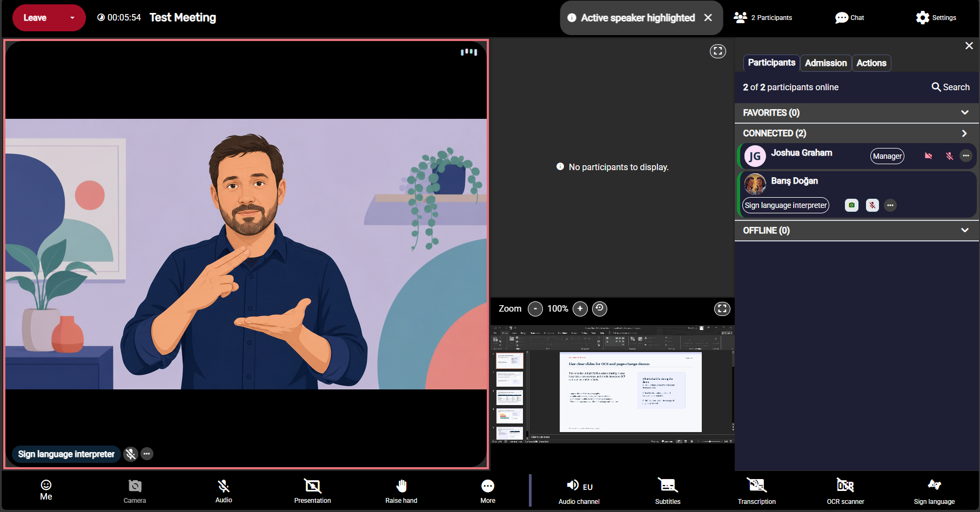Switch to the Admission tab

825,63
